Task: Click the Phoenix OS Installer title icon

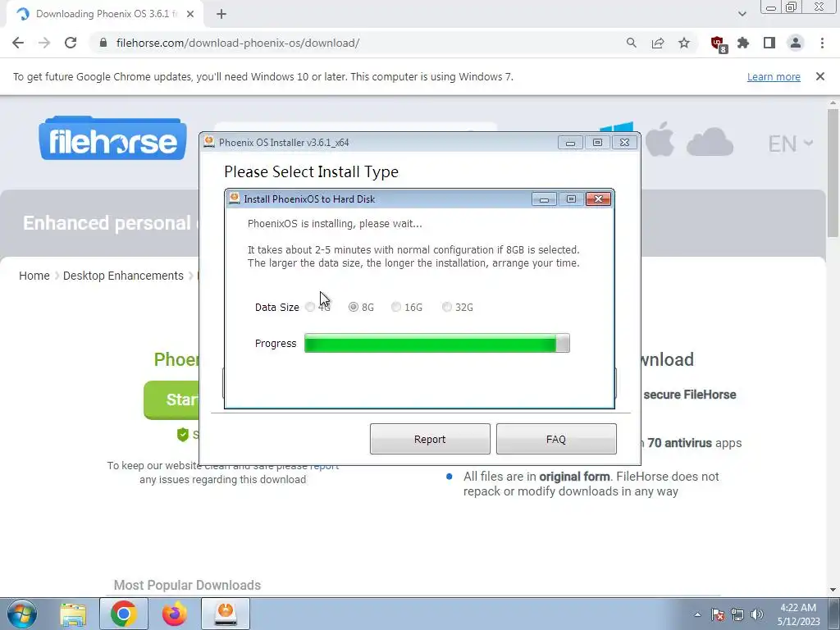Action: (209, 142)
